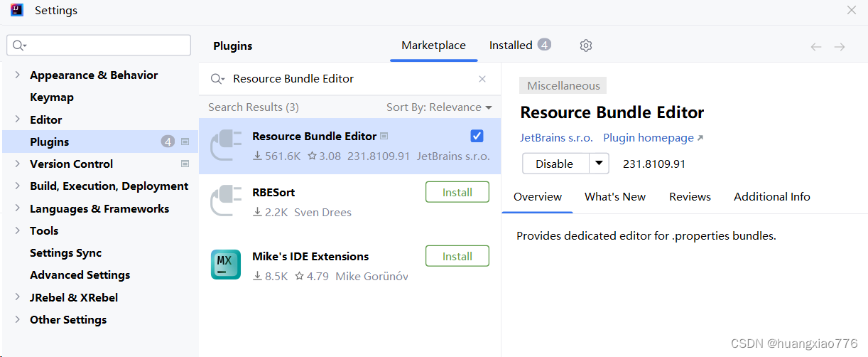The width and height of the screenshot is (868, 357).
Task: Select Advanced Settings
Action: click(80, 275)
